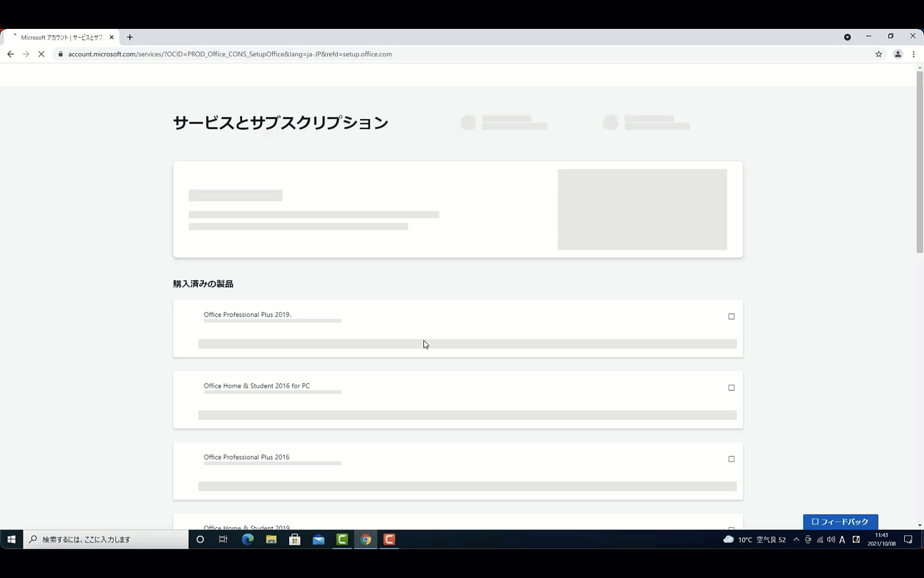Click the address bar URL
Viewport: 924px width, 578px height.
(x=230, y=54)
